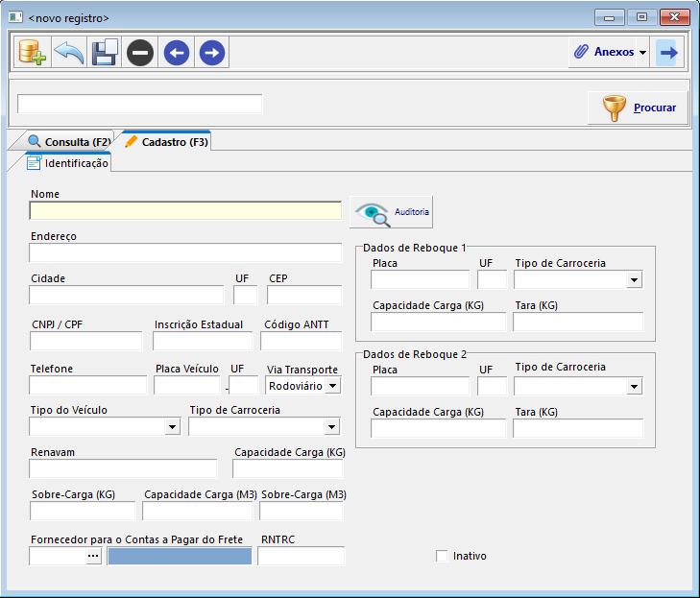Image resolution: width=700 pixels, height=598 pixels.
Task: Open the Auditoria eye button
Action: click(391, 212)
